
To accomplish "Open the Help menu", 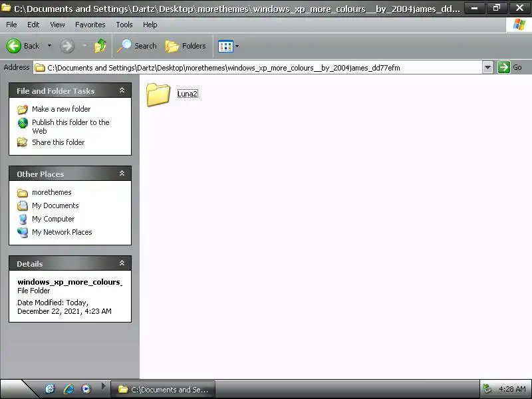I will (150, 25).
